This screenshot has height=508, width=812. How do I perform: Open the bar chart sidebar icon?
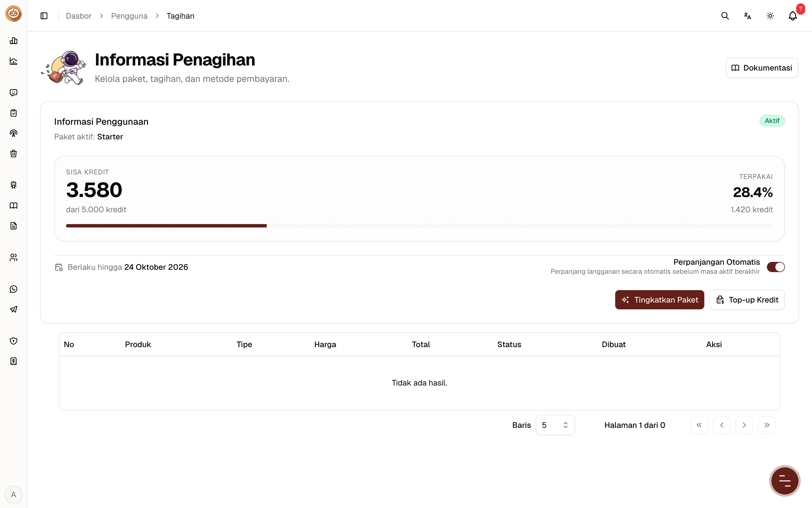(14, 41)
